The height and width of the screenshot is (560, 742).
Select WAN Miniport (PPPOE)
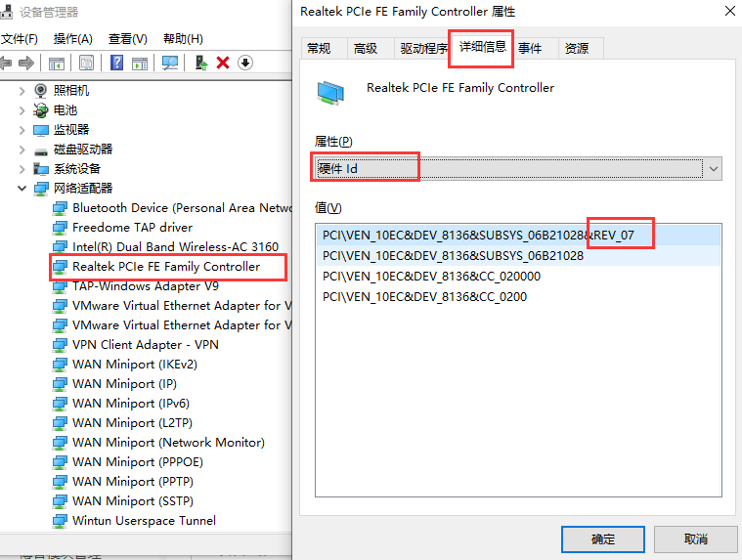[138, 462]
